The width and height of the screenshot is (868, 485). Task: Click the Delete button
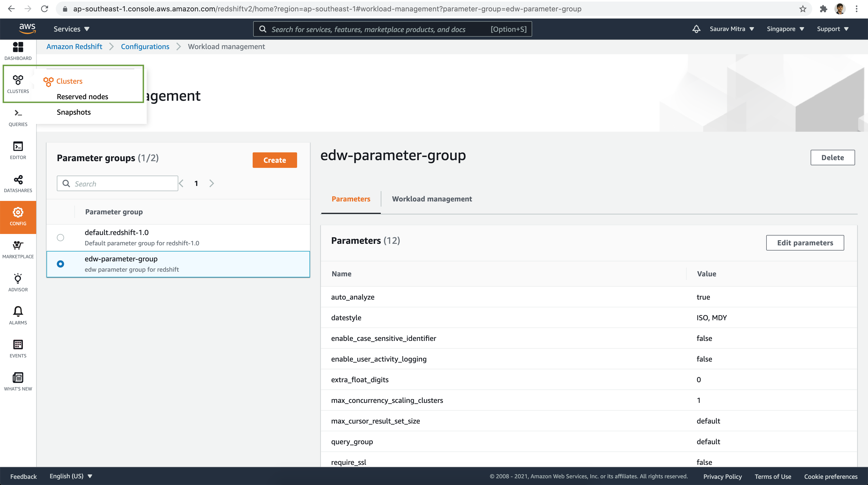[x=832, y=157]
